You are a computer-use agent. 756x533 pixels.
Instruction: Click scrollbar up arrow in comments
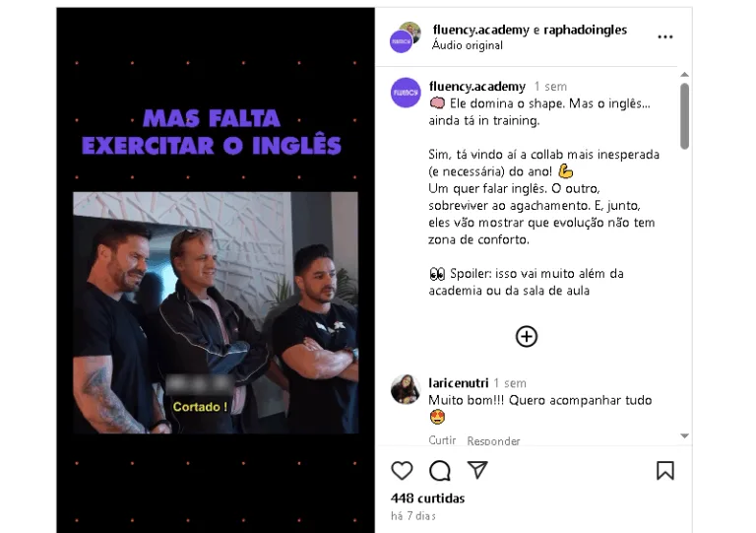(x=684, y=75)
